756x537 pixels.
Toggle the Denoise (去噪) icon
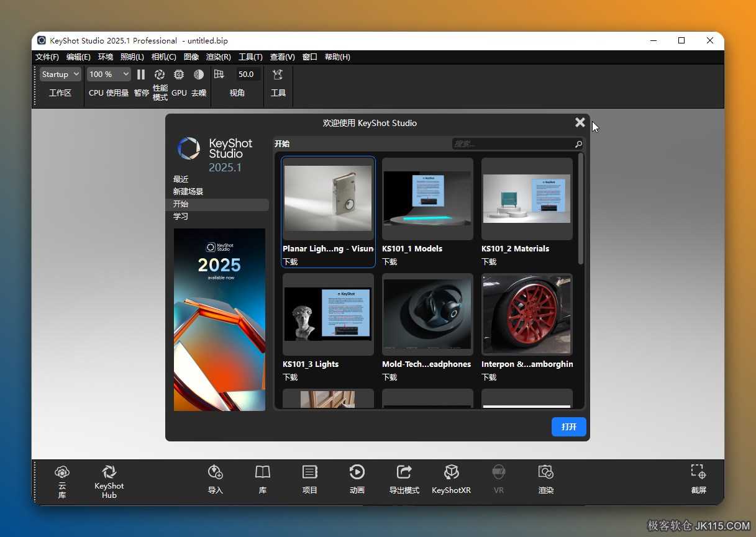199,74
